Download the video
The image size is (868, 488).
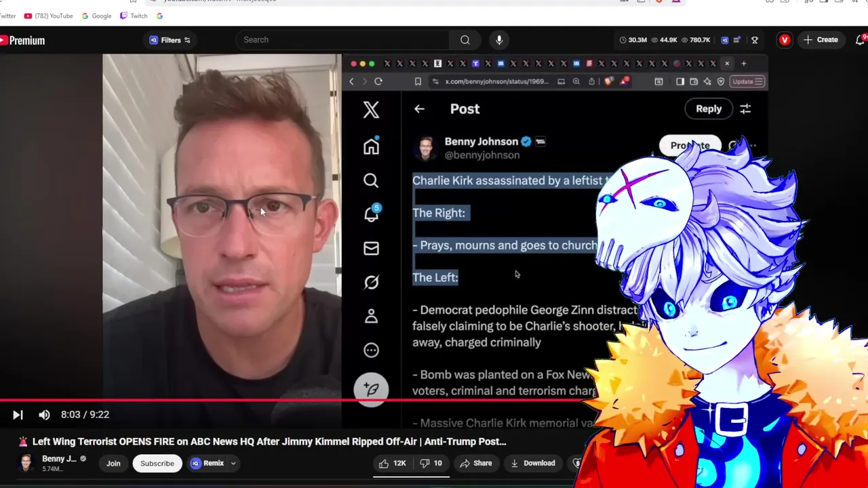(x=533, y=464)
